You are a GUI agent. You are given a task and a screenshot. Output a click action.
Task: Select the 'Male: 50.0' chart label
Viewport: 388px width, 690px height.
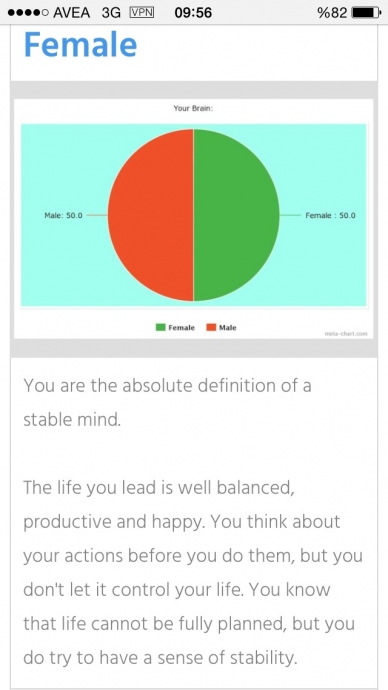point(63,216)
